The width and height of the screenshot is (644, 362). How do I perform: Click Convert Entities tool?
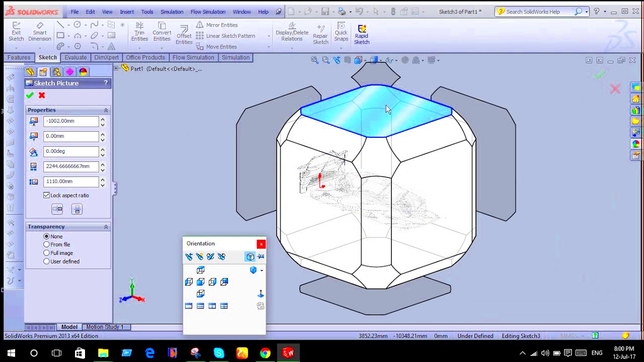click(x=162, y=32)
